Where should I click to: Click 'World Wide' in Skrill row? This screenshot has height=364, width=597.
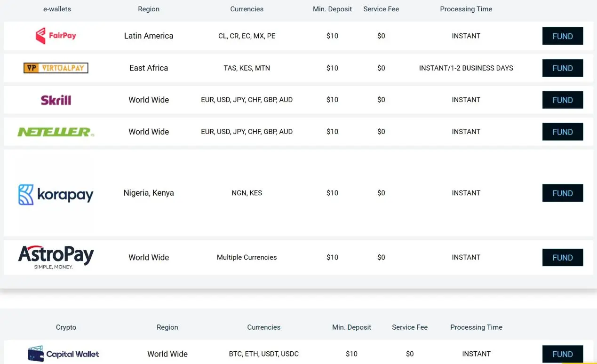[x=149, y=100]
